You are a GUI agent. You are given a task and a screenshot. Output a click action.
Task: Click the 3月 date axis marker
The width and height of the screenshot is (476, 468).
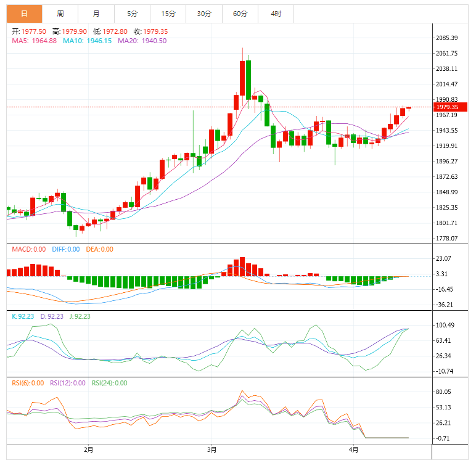pyautogui.click(x=212, y=450)
